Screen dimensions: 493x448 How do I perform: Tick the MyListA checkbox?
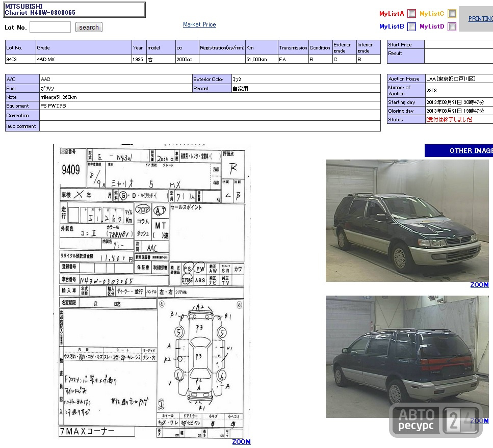point(411,14)
